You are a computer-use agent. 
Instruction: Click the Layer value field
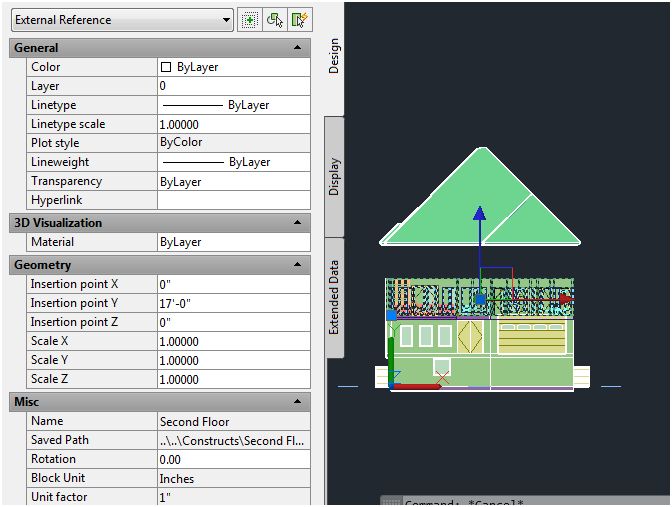click(234, 86)
